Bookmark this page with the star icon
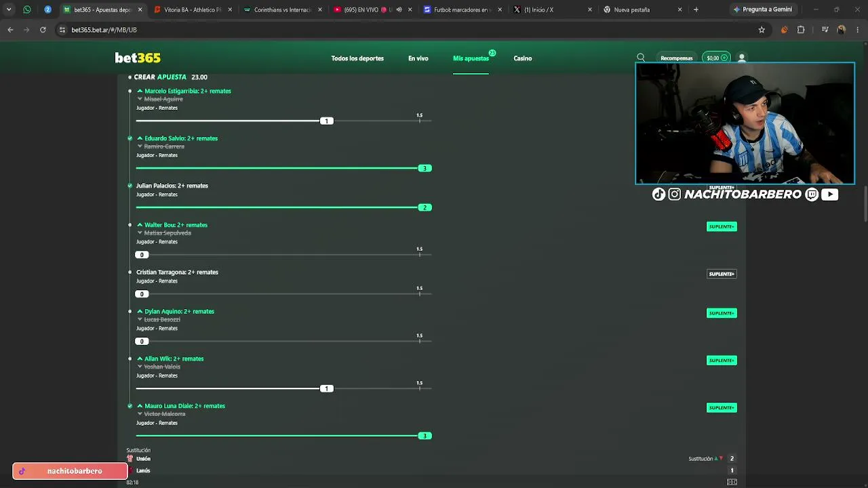This screenshot has height=488, width=868. click(762, 30)
